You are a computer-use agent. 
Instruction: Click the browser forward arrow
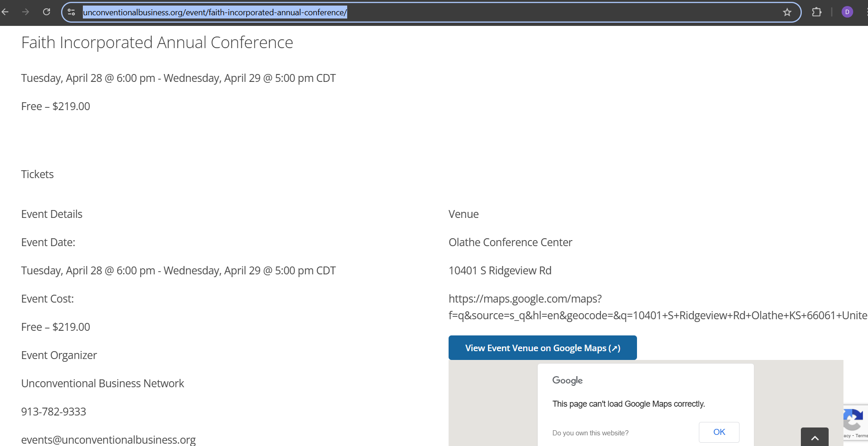(25, 12)
